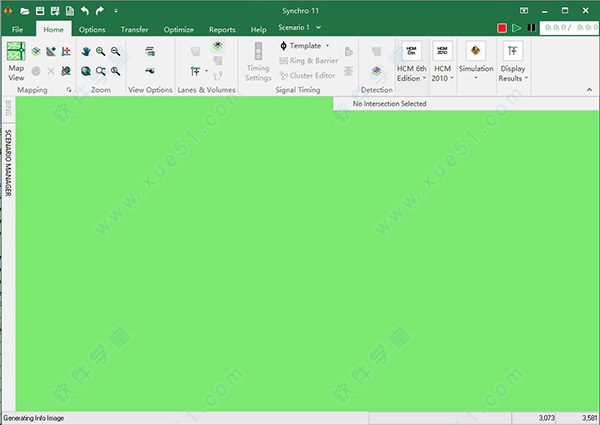Select the Pan hand tool
The height and width of the screenshot is (425, 600).
[86, 51]
